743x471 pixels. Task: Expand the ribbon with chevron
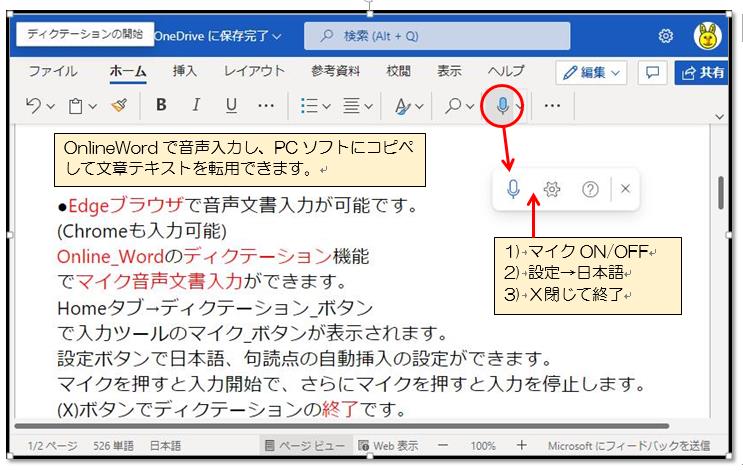(719, 117)
